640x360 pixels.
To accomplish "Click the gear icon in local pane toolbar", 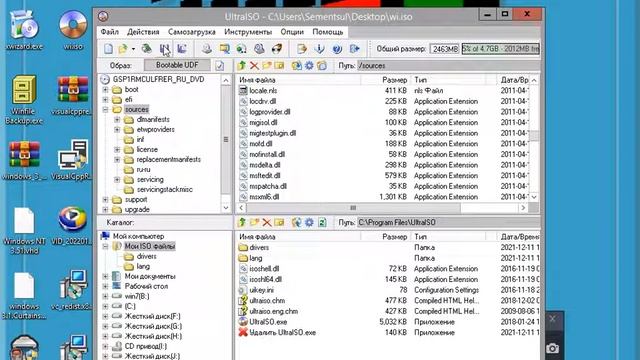I will [x=309, y=222].
